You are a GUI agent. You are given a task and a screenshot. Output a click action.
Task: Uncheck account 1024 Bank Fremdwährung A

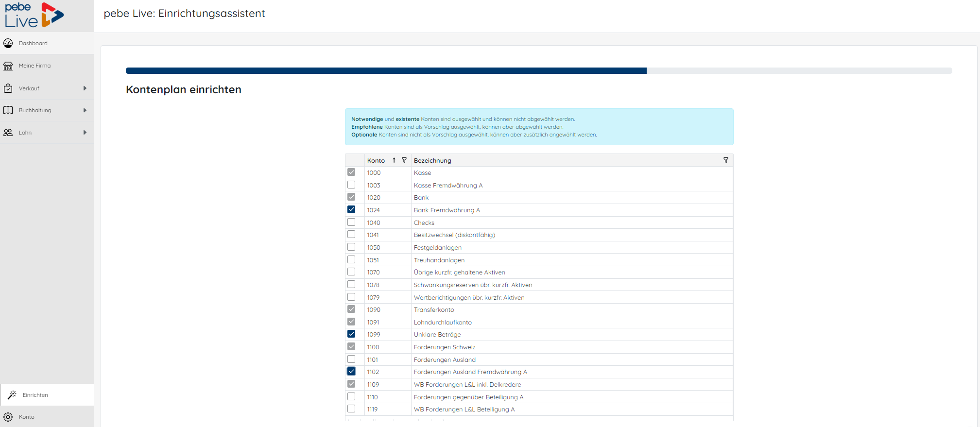(x=351, y=210)
